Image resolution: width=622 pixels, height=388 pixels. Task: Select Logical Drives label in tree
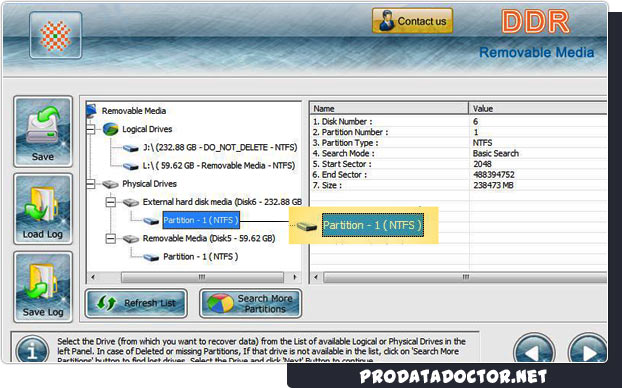pos(147,129)
